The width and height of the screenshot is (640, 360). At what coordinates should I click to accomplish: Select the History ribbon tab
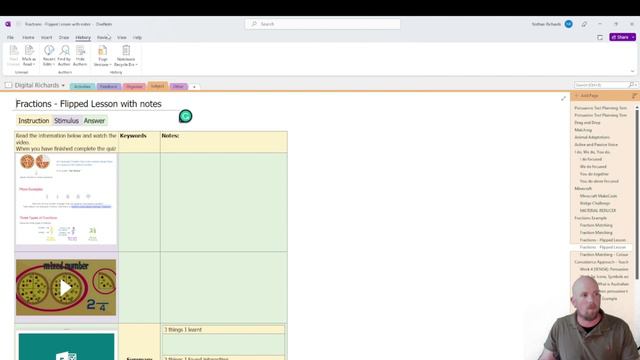(83, 38)
